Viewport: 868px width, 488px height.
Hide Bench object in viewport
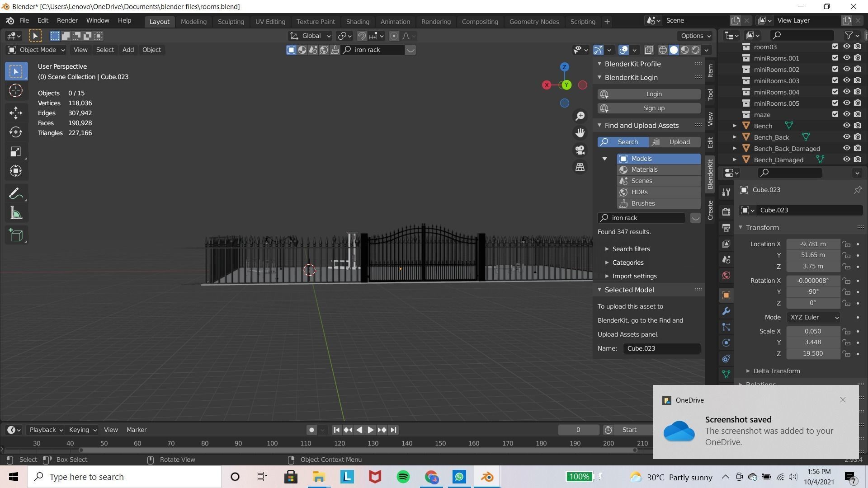pyautogui.click(x=846, y=126)
